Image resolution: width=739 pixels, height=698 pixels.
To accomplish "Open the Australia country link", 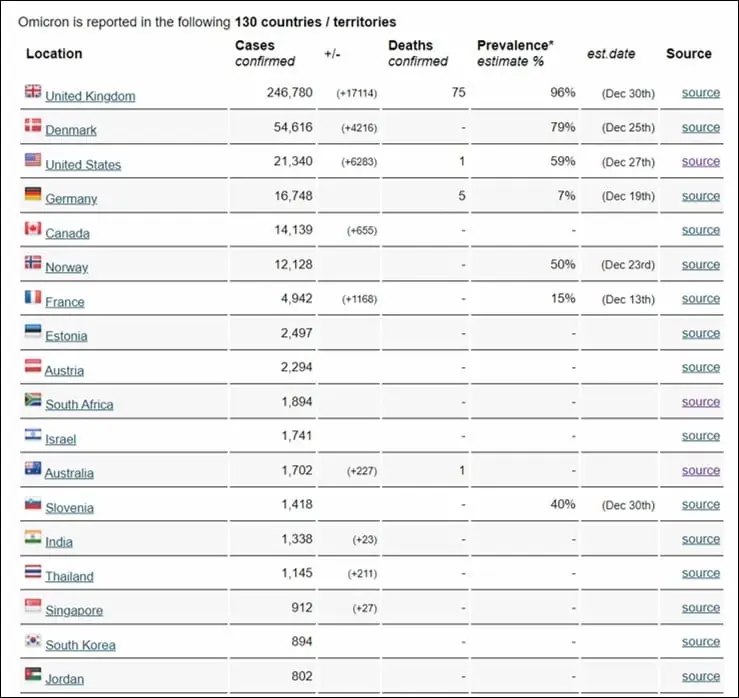I will 69,473.
